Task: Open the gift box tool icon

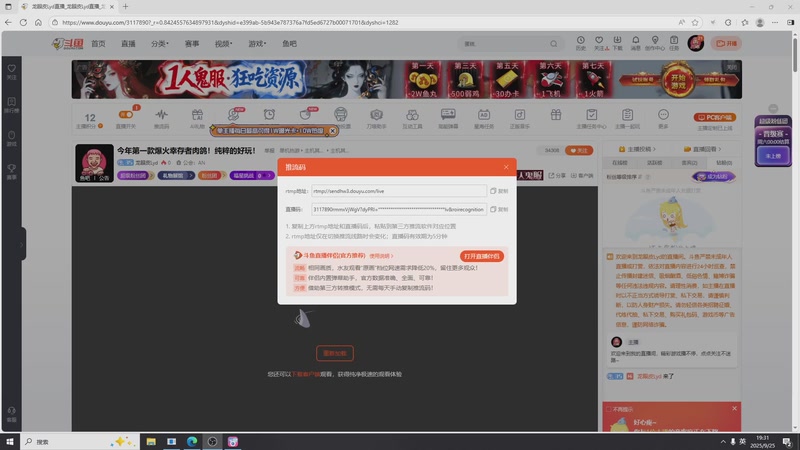Action: (x=556, y=115)
